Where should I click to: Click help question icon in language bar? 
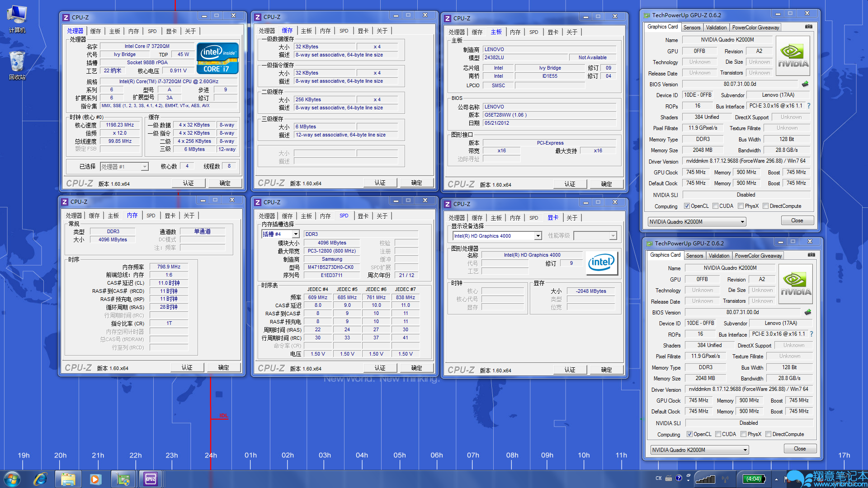click(x=679, y=478)
